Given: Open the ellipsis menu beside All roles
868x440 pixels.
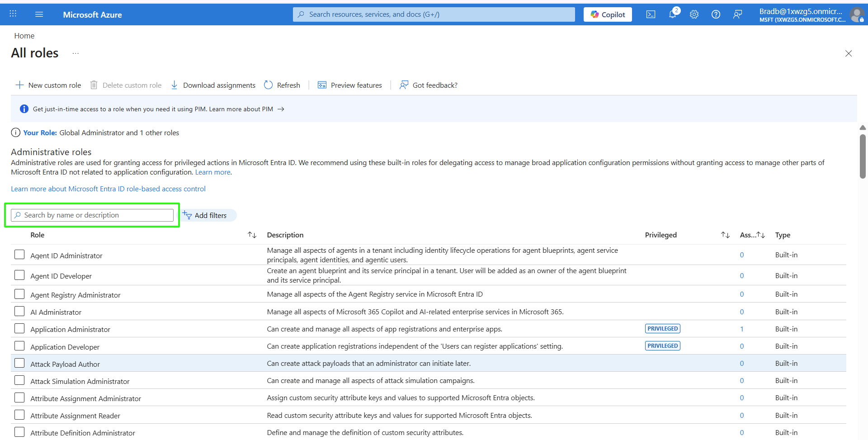Looking at the screenshot, I should point(75,53).
